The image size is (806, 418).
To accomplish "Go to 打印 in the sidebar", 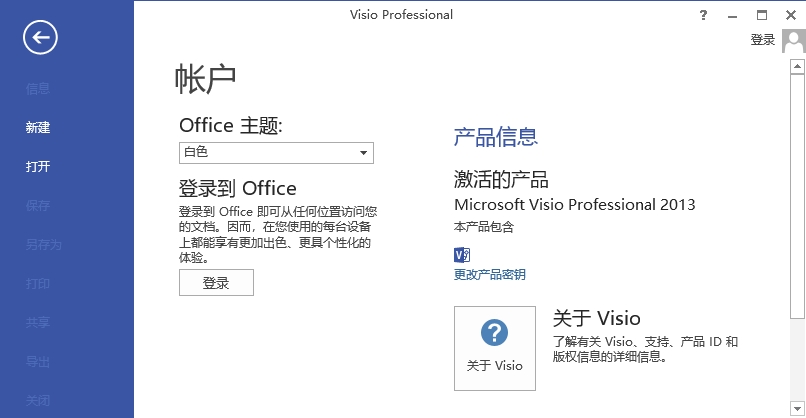I will click(38, 284).
